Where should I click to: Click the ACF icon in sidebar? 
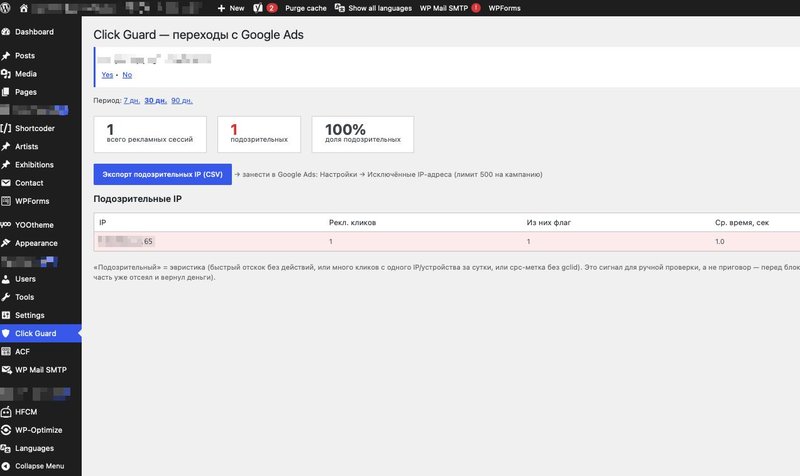(6, 352)
